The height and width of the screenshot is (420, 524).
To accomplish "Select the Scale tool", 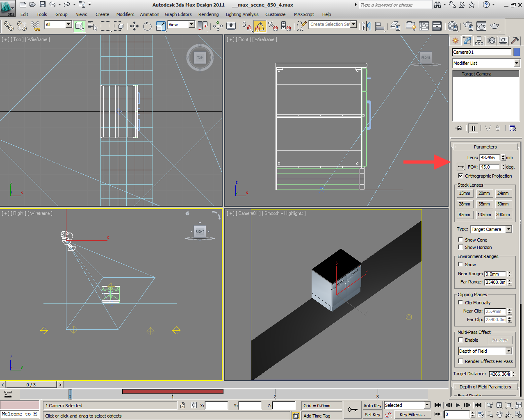I will [x=161, y=26].
